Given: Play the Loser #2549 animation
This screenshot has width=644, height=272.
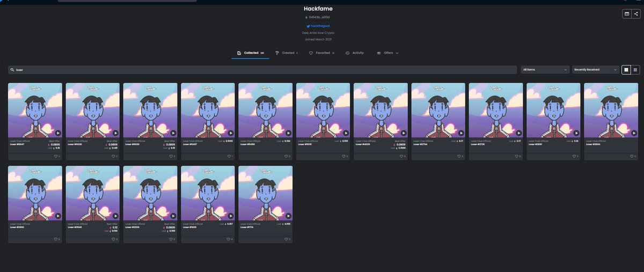Looking at the screenshot, I should (115, 216).
